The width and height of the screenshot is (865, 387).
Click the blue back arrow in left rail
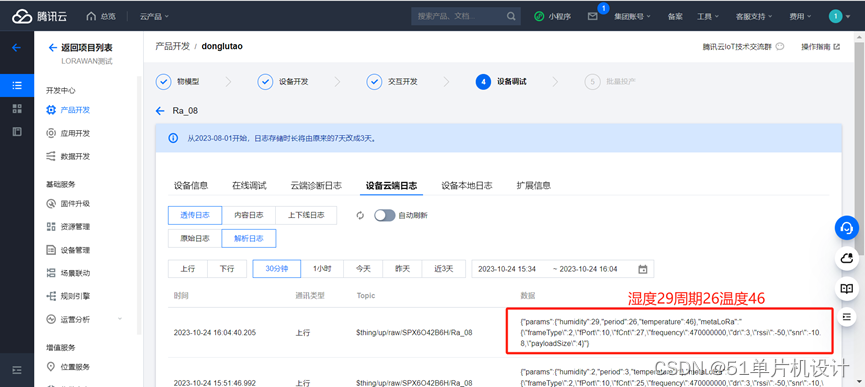17,47
